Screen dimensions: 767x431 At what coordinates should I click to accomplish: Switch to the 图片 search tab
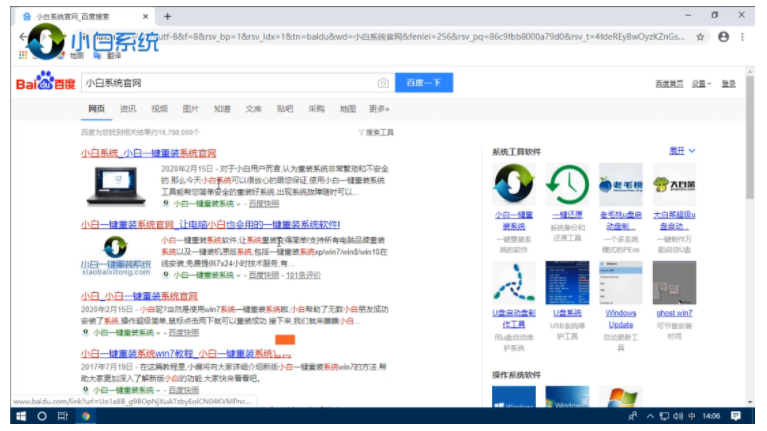pyautogui.click(x=191, y=109)
